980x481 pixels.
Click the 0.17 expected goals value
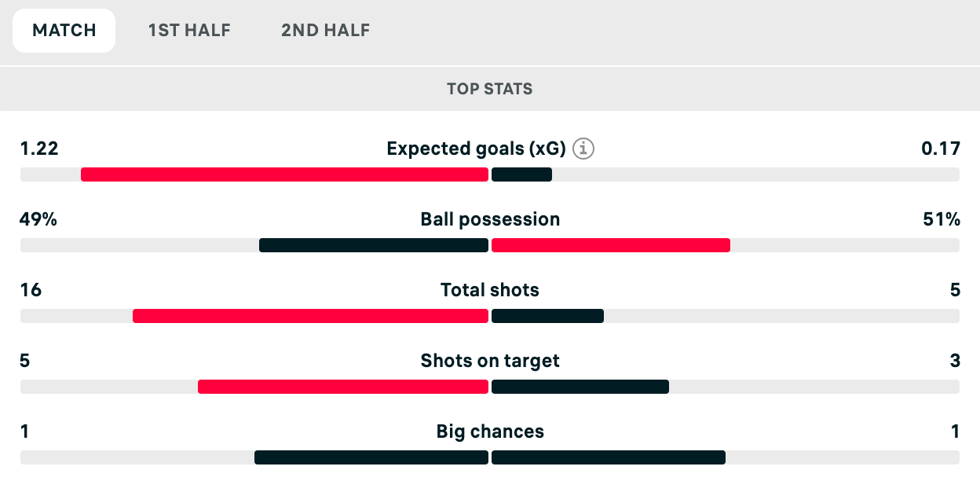coord(941,149)
